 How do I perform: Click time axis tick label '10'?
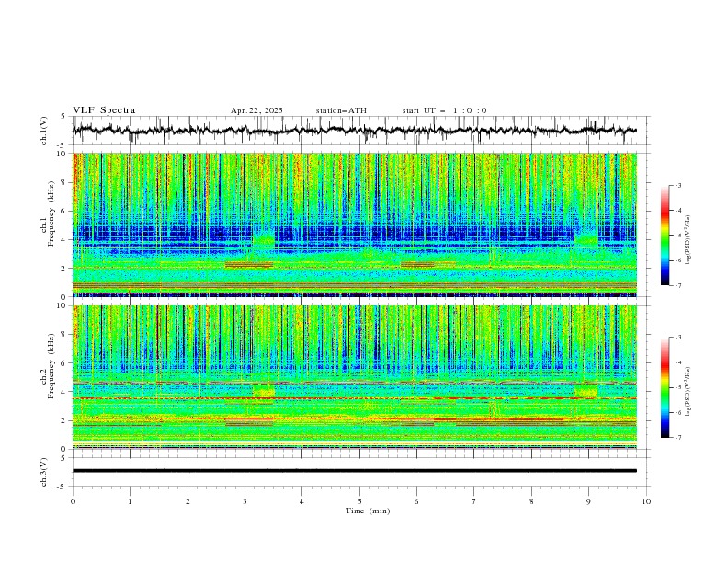pos(646,501)
